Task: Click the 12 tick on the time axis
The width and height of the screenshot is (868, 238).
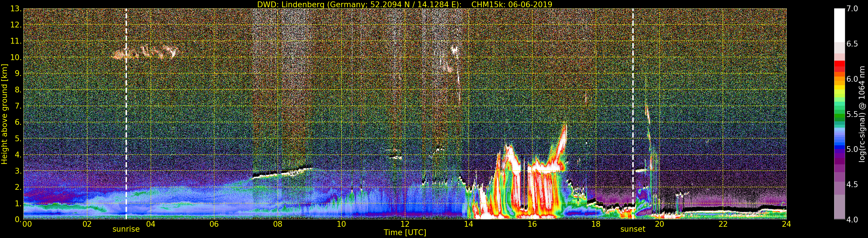Action: tap(405, 224)
